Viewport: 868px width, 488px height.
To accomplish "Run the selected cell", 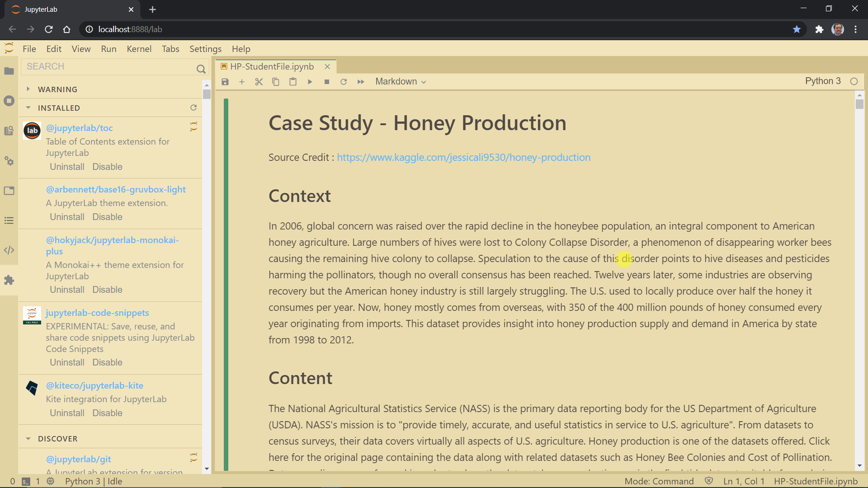I will point(310,82).
